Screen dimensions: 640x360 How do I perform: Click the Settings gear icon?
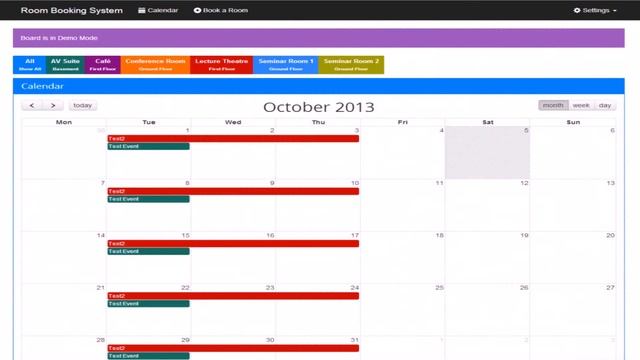pyautogui.click(x=577, y=10)
